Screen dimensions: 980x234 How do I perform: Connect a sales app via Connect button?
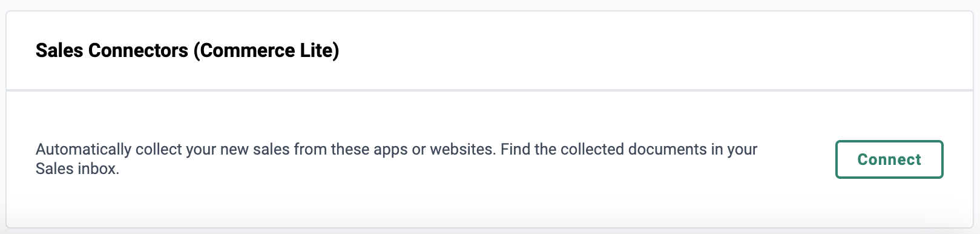pyautogui.click(x=889, y=159)
